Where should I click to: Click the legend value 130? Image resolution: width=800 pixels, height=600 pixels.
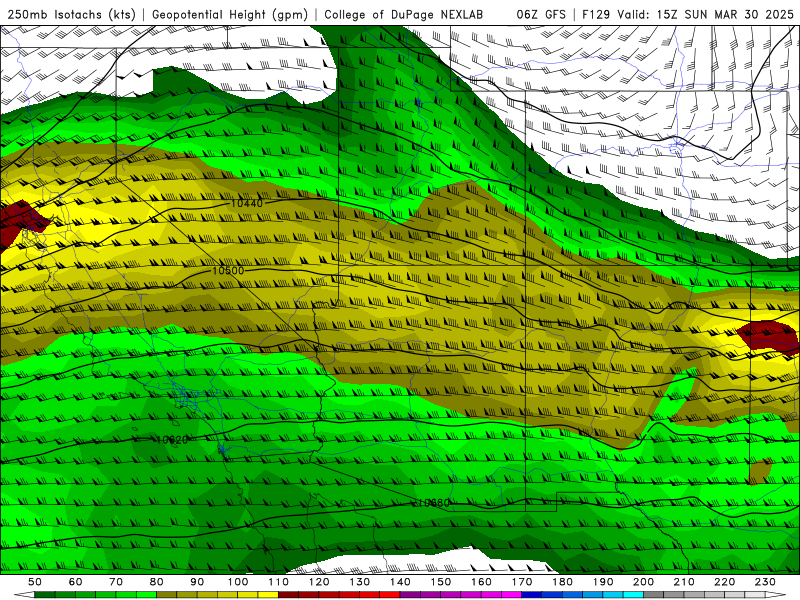360,582
